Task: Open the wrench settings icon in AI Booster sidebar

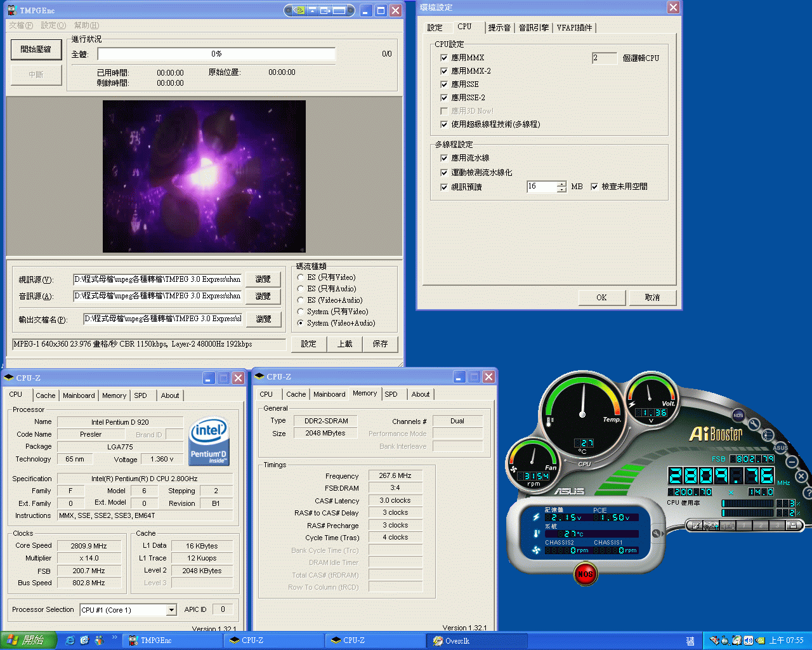Action: [754, 424]
